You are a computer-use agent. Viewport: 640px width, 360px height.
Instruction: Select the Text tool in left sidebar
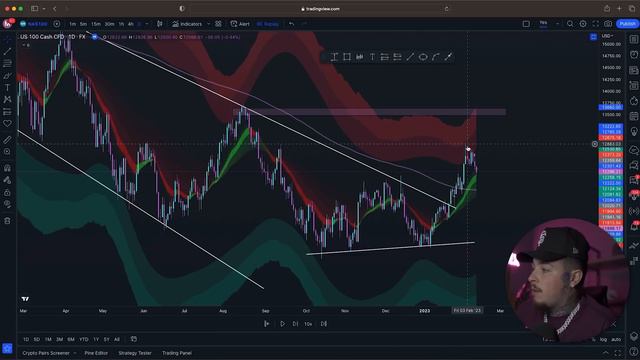pos(7,87)
